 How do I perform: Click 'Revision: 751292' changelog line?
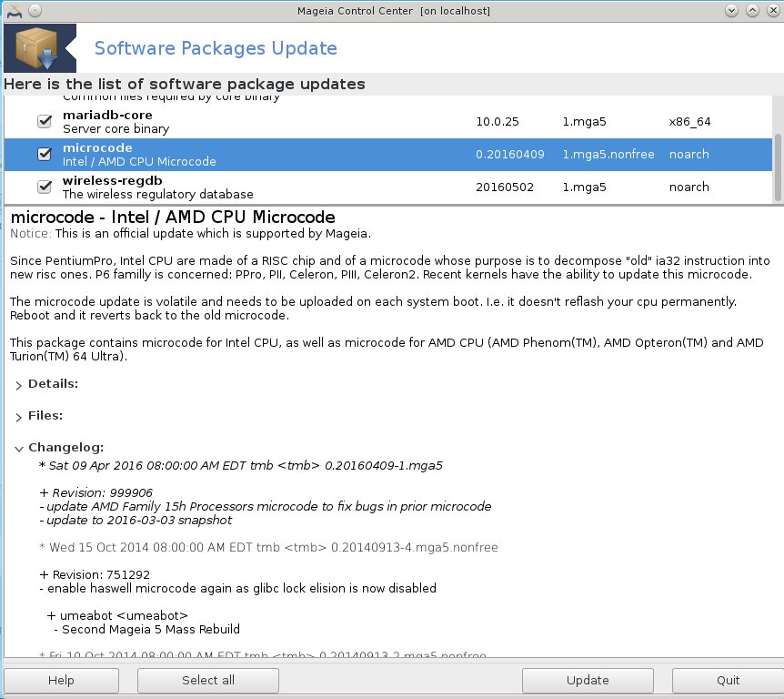point(95,575)
